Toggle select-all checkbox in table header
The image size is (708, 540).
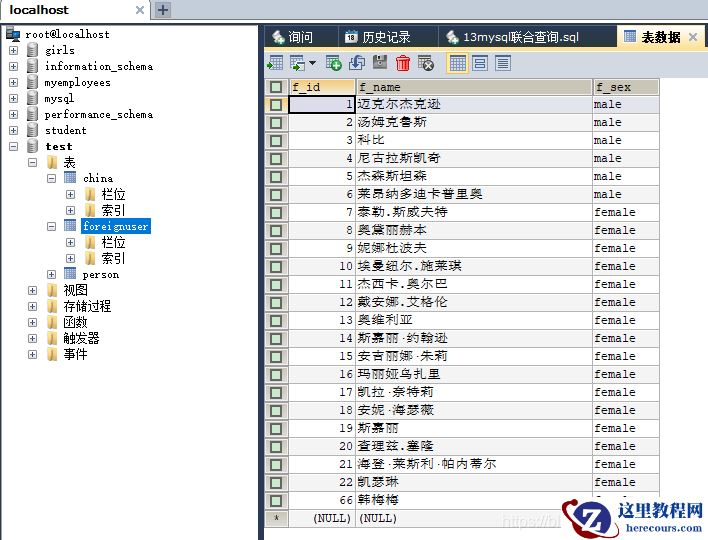[x=276, y=87]
